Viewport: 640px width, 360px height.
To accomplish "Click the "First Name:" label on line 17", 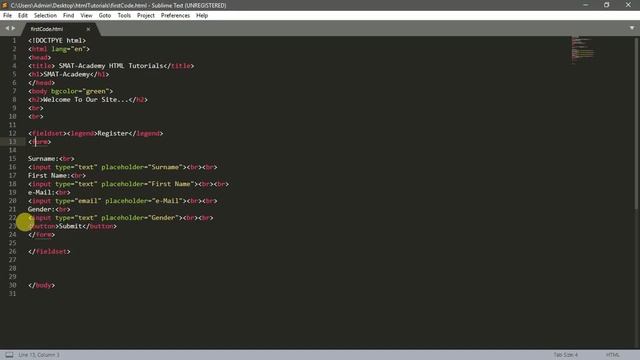I will click(49, 176).
